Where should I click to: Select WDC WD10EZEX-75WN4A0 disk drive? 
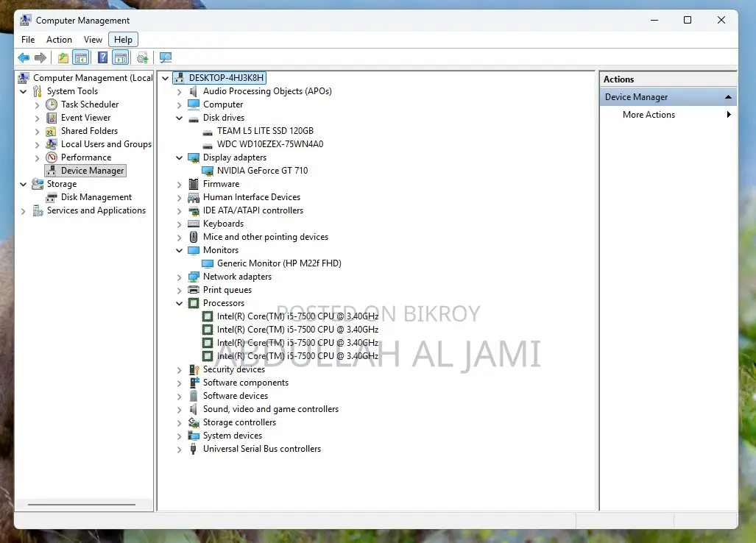(270, 144)
